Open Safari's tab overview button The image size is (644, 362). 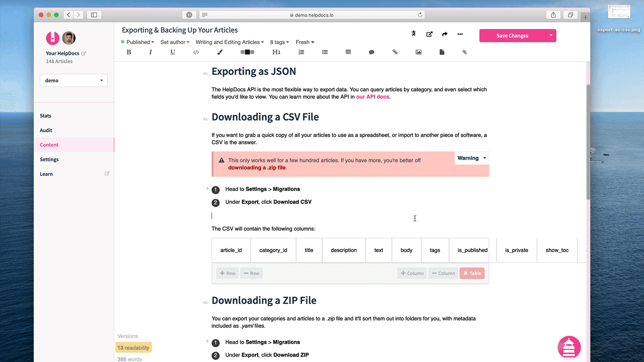click(x=571, y=15)
